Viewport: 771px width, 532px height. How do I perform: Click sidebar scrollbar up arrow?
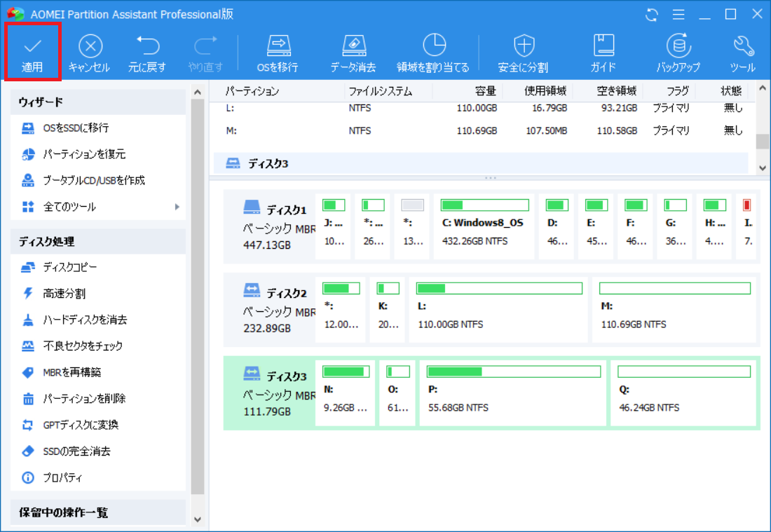(x=198, y=92)
